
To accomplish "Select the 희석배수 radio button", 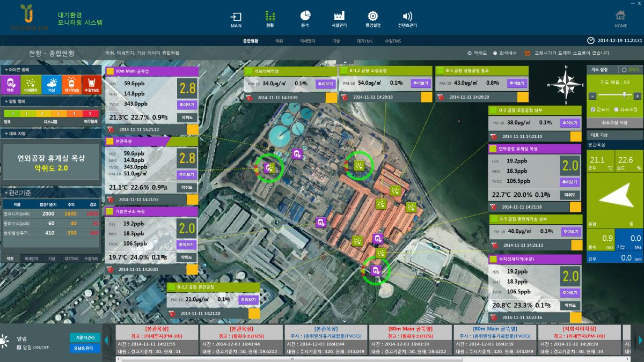I will 495,53.
